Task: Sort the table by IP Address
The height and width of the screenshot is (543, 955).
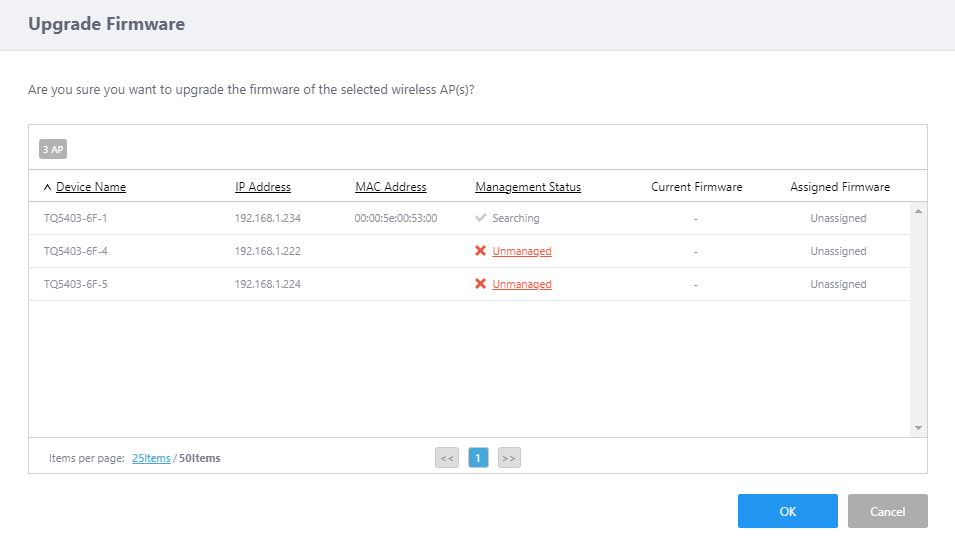Action: click(263, 187)
